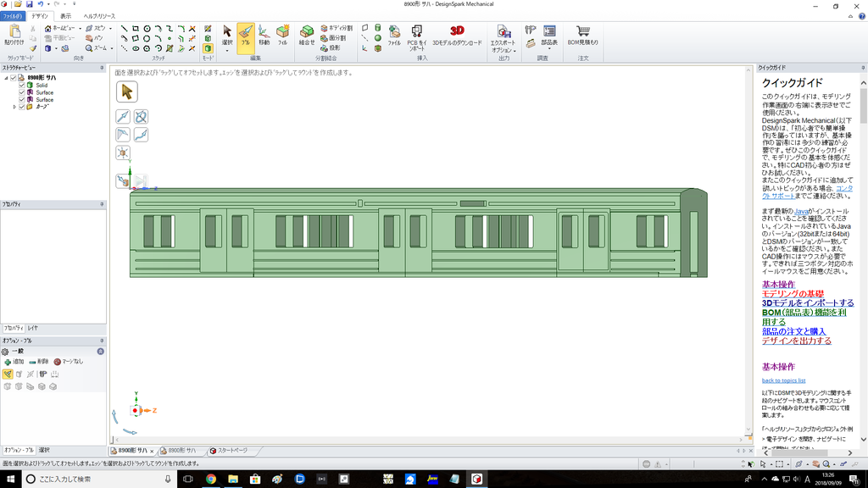Screen dimensions: 868x488
Task: Select 削除 (Cut) pull option
Action: click(x=39, y=362)
